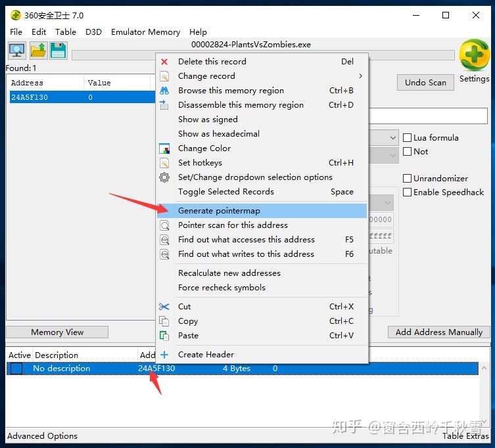Click icon beside Find out what writes
This screenshot has height=448, width=495.
tap(164, 254)
